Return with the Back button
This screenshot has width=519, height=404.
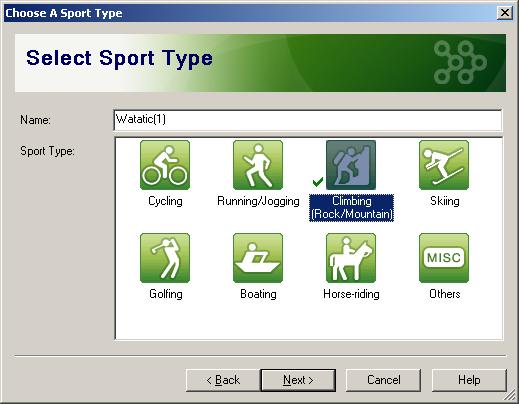(223, 380)
